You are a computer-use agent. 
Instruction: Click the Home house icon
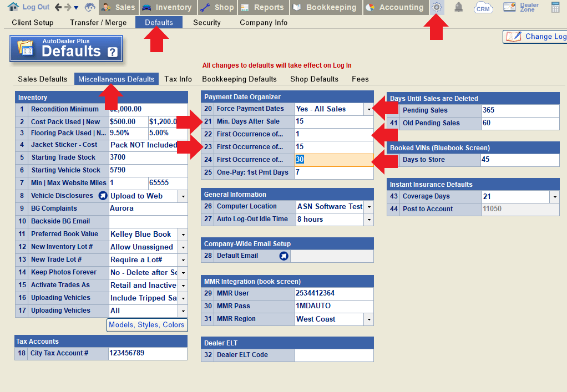point(13,7)
